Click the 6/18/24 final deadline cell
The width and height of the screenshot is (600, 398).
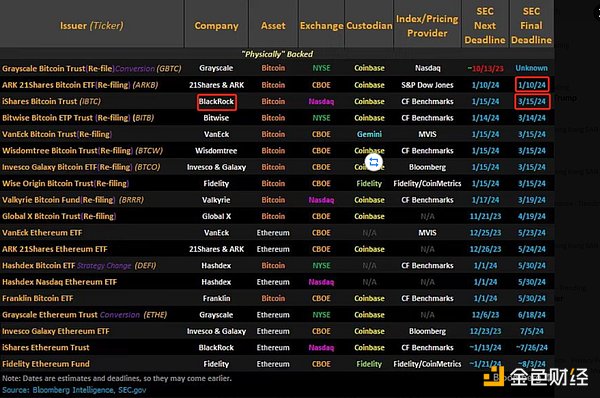[532, 315]
